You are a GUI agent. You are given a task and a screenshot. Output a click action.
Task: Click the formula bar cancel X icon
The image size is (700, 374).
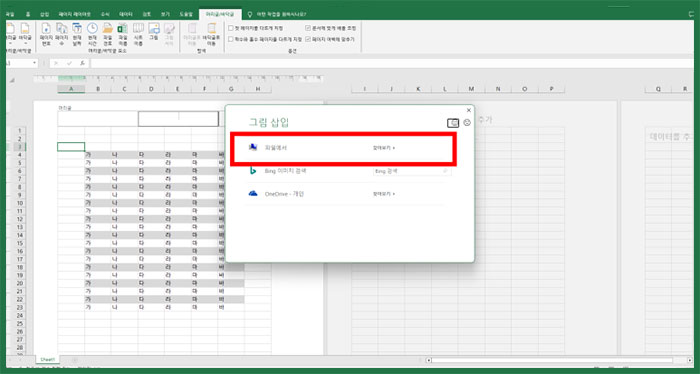click(56, 63)
